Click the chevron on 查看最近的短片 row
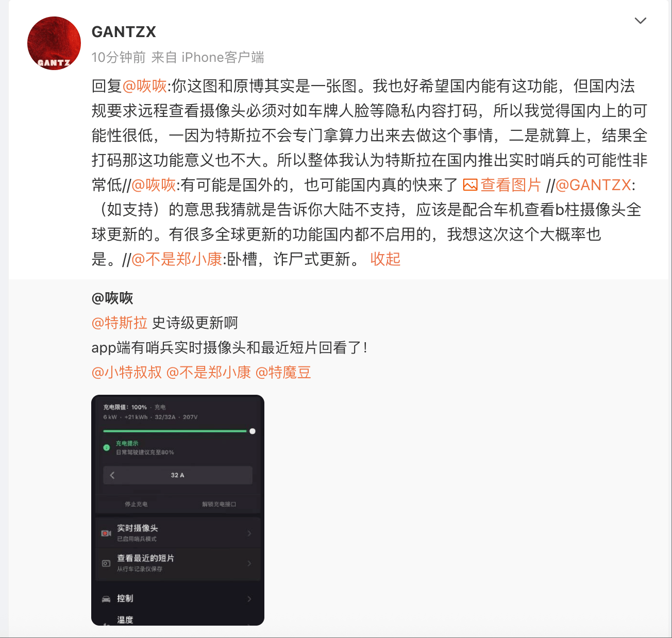672x638 pixels. (x=249, y=563)
